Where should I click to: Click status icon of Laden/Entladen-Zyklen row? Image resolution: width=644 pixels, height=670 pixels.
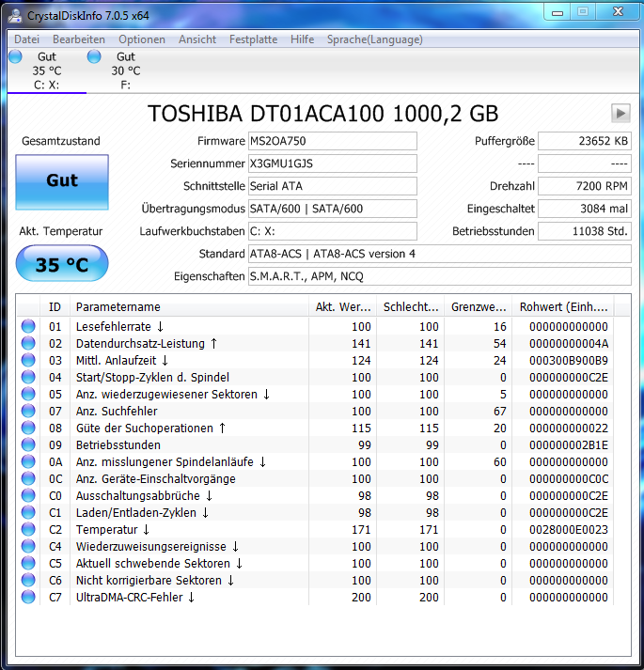point(28,513)
